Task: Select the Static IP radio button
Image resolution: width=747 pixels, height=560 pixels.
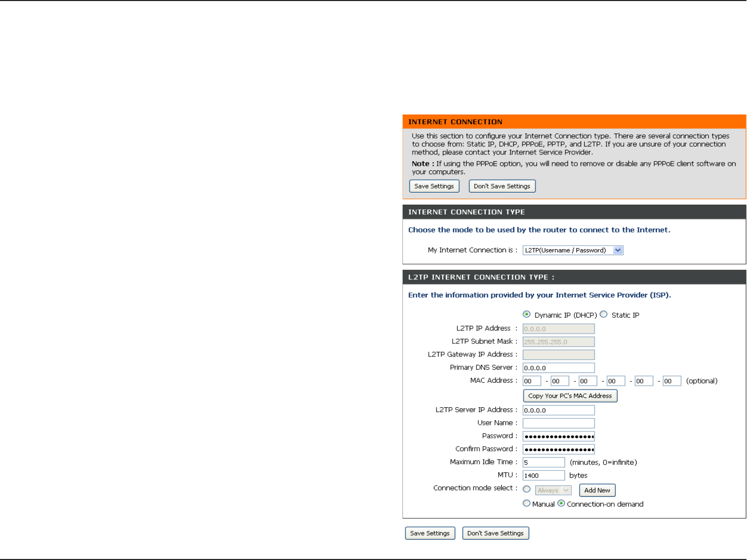Action: point(603,314)
